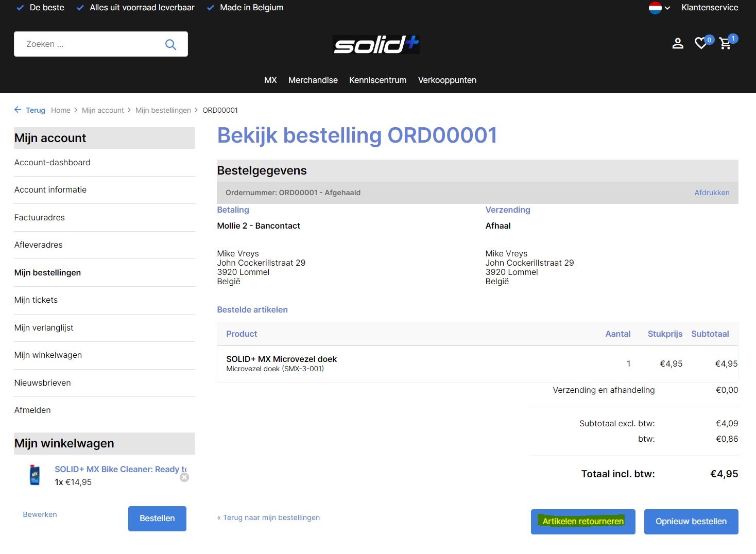Open the wishlist heart icon
The width and height of the screenshot is (756, 554).
pyautogui.click(x=701, y=44)
